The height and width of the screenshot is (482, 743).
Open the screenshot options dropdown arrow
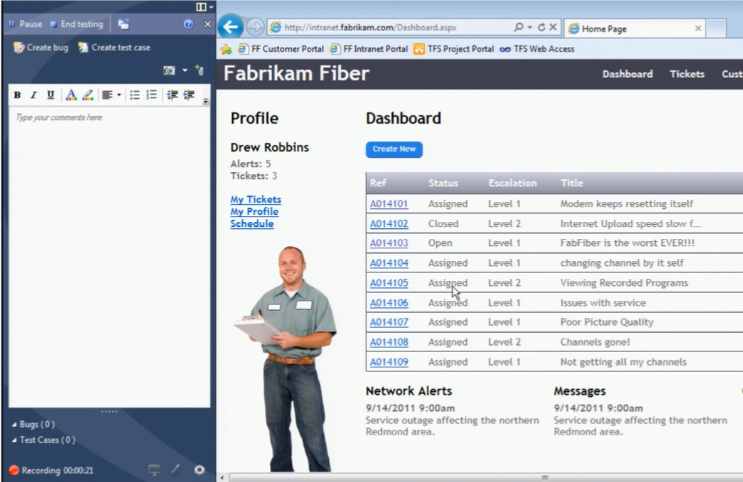click(x=185, y=71)
